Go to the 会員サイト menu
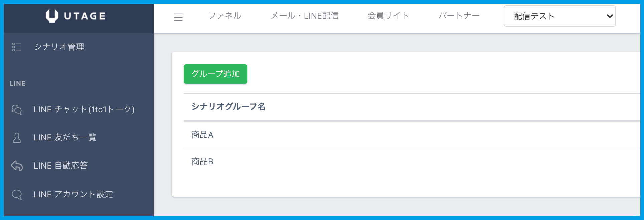Screen dimensions: 644x220 tap(388, 16)
